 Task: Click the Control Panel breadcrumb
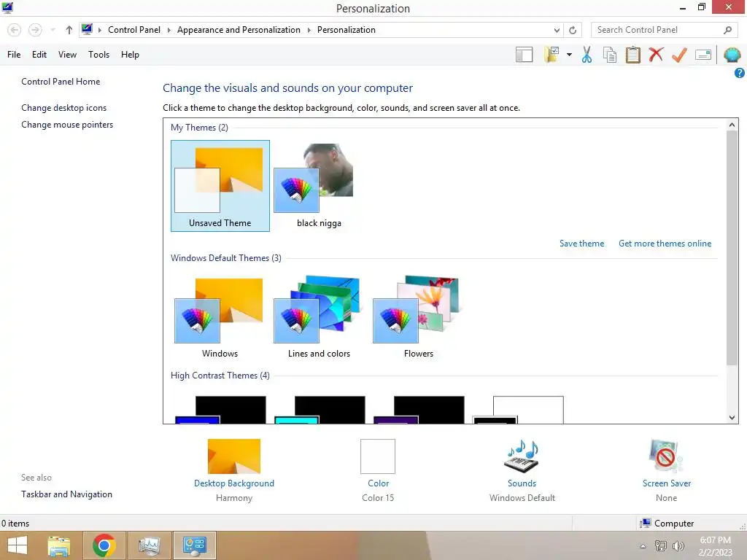pos(134,29)
